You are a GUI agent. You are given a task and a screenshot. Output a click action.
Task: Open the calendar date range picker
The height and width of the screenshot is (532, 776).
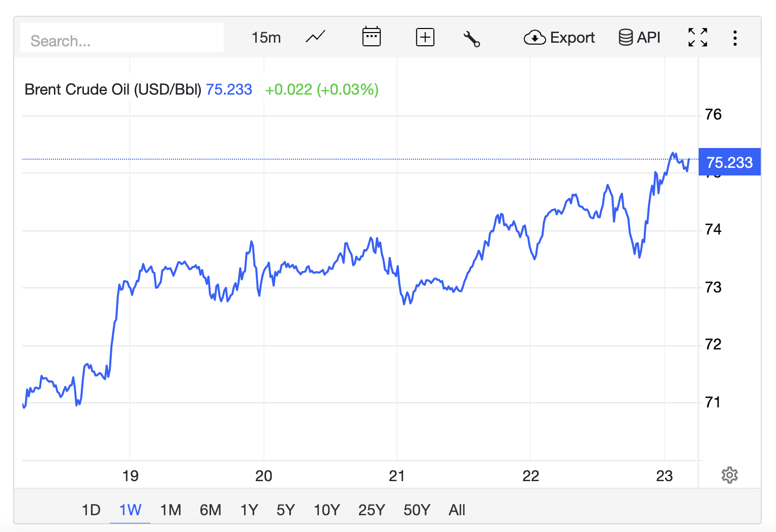tap(372, 37)
